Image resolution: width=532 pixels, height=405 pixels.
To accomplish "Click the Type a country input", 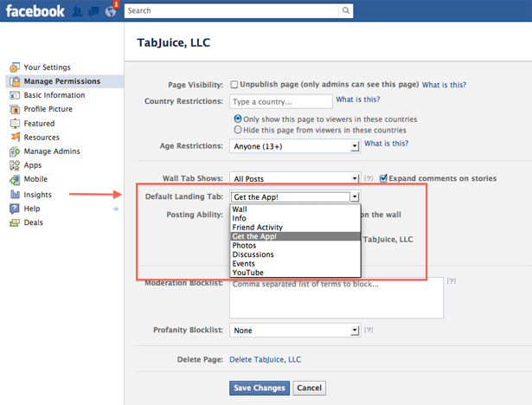I will [x=281, y=101].
